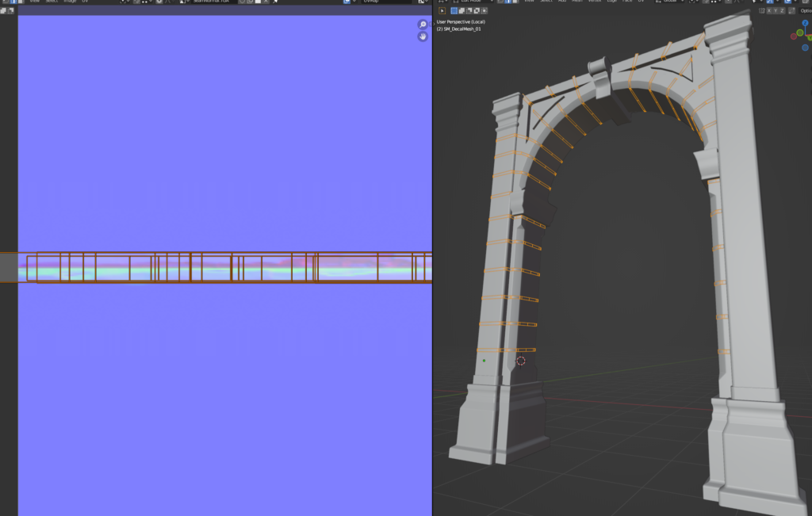
Task: Click the hand pan icon in UV editor
Action: tap(423, 36)
